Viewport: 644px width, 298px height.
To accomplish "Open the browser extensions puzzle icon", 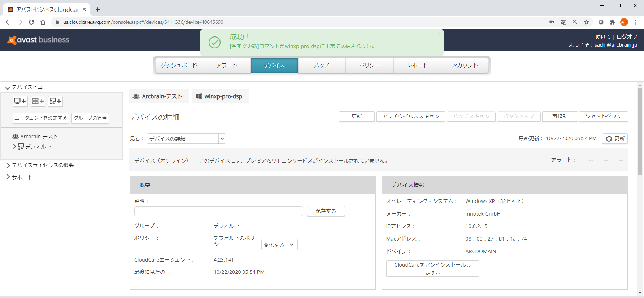I will click(x=613, y=22).
